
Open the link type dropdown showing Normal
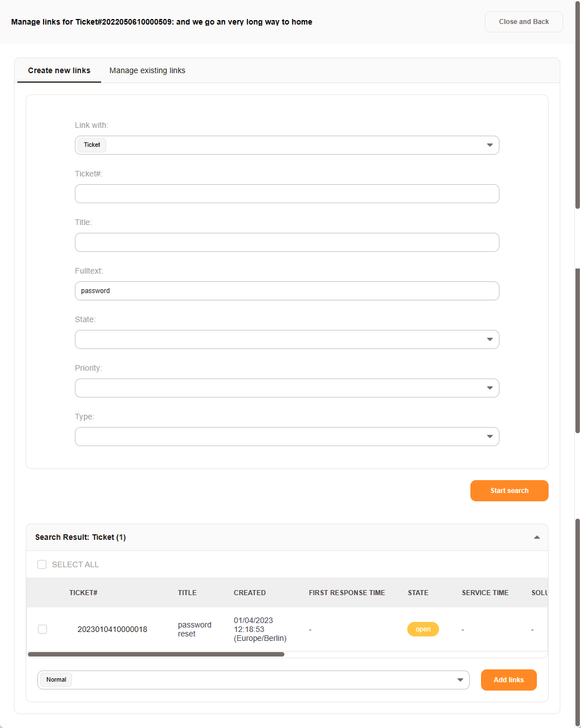click(x=459, y=679)
